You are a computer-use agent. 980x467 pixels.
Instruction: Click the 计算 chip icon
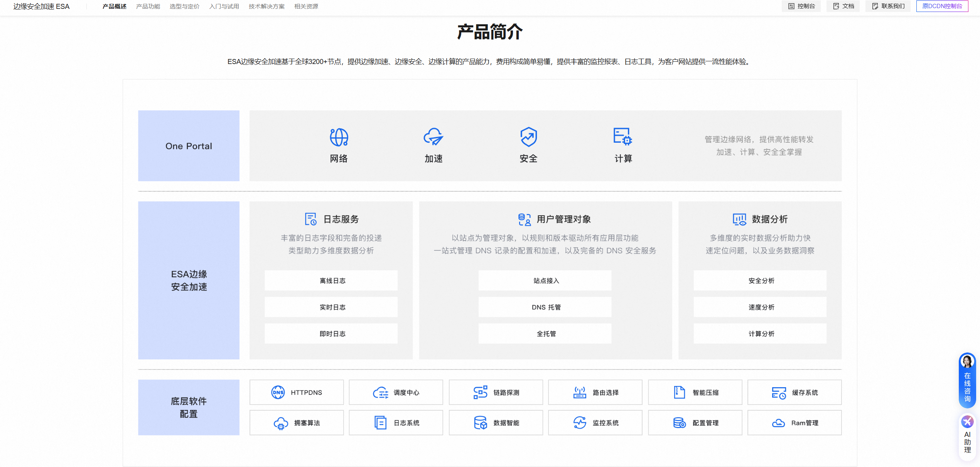pyautogui.click(x=622, y=137)
